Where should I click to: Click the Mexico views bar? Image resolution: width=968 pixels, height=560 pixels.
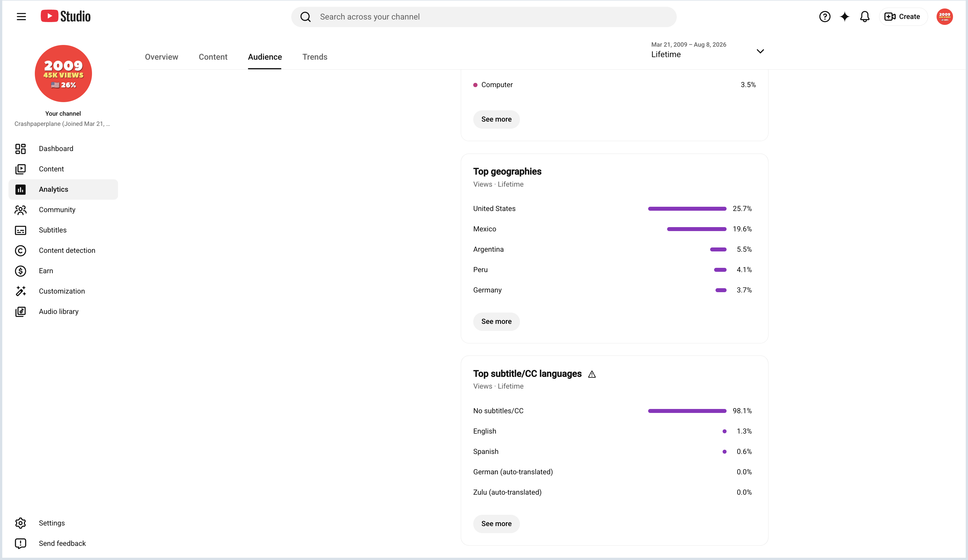[x=696, y=229]
